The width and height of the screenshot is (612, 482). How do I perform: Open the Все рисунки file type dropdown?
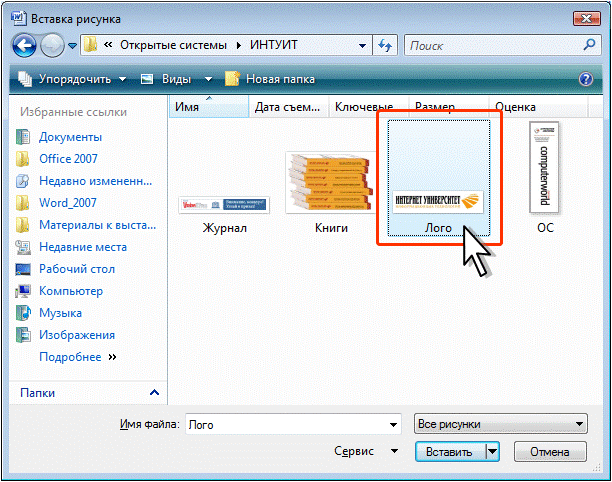500,424
